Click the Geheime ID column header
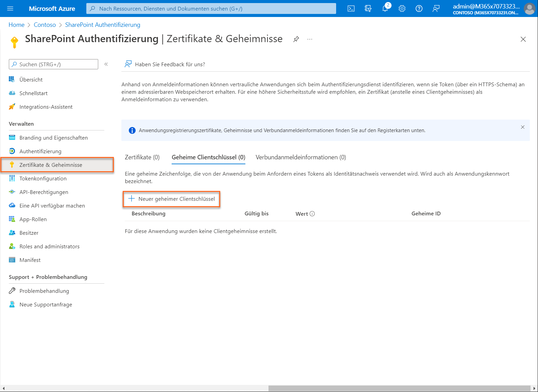The width and height of the screenshot is (538, 392). click(426, 214)
